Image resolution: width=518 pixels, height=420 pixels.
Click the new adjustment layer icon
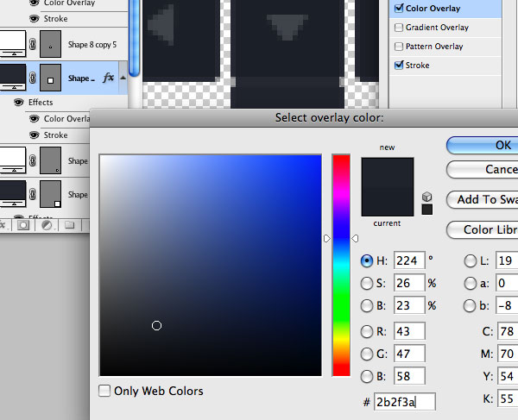47,225
